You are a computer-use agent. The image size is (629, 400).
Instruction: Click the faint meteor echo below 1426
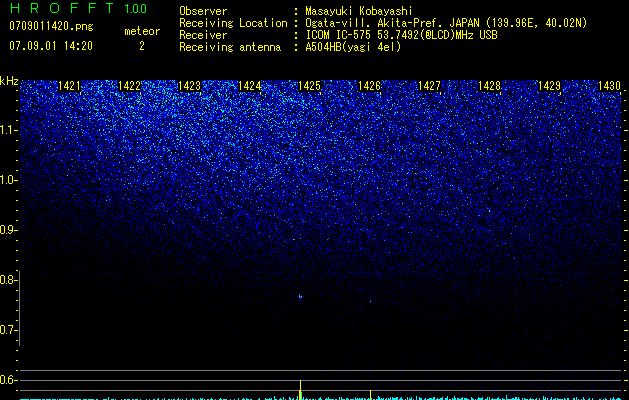pyautogui.click(x=370, y=301)
